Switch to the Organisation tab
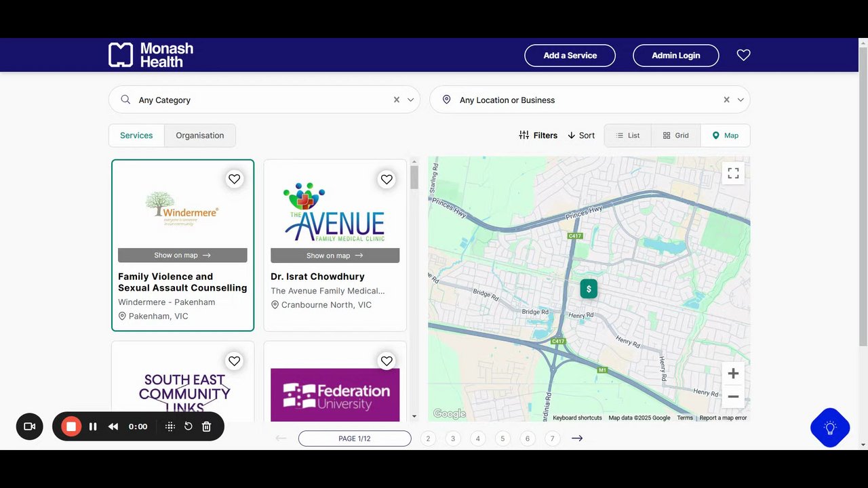The width and height of the screenshot is (868, 488). coord(200,136)
